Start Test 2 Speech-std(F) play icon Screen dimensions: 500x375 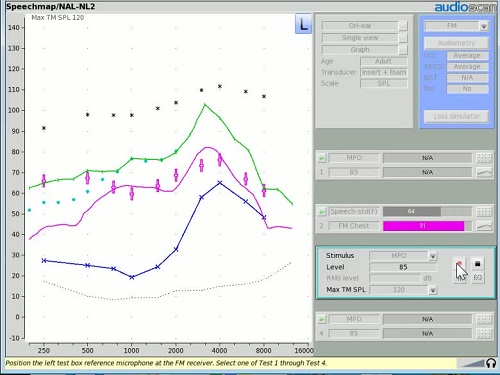click(x=322, y=212)
